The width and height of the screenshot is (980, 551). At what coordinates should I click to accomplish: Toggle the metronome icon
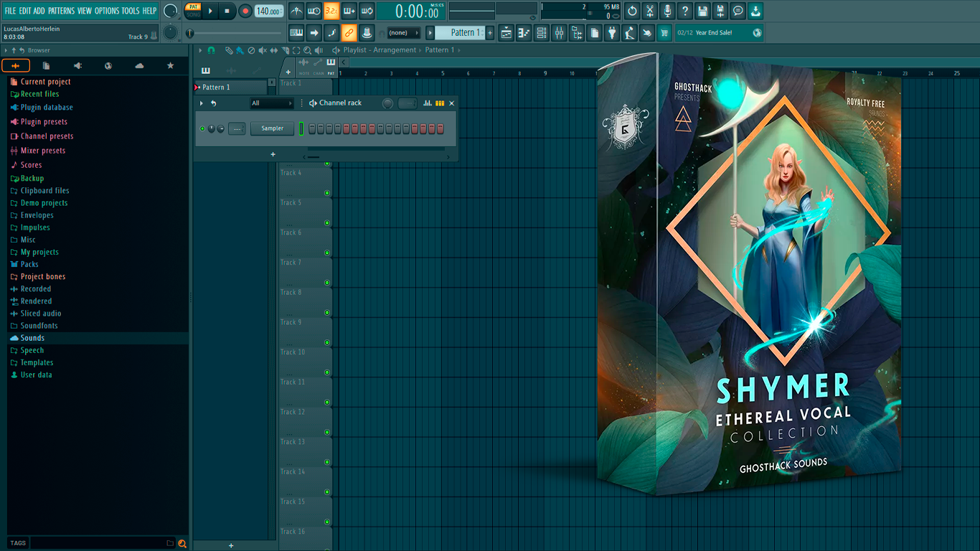[x=296, y=11]
